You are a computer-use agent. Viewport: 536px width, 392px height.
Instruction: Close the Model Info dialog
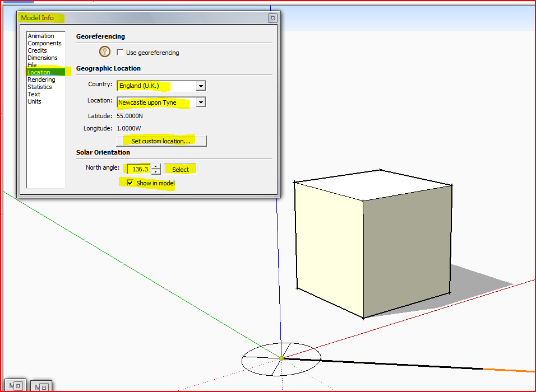pyautogui.click(x=272, y=18)
